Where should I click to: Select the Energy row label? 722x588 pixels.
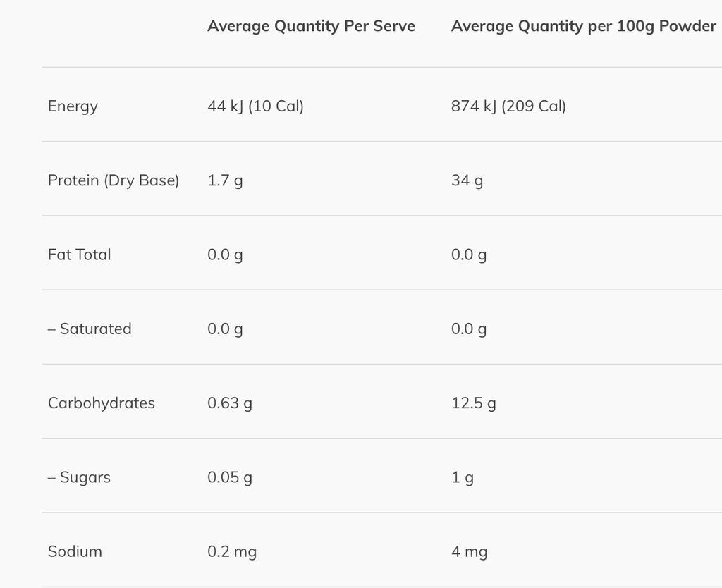click(x=73, y=106)
